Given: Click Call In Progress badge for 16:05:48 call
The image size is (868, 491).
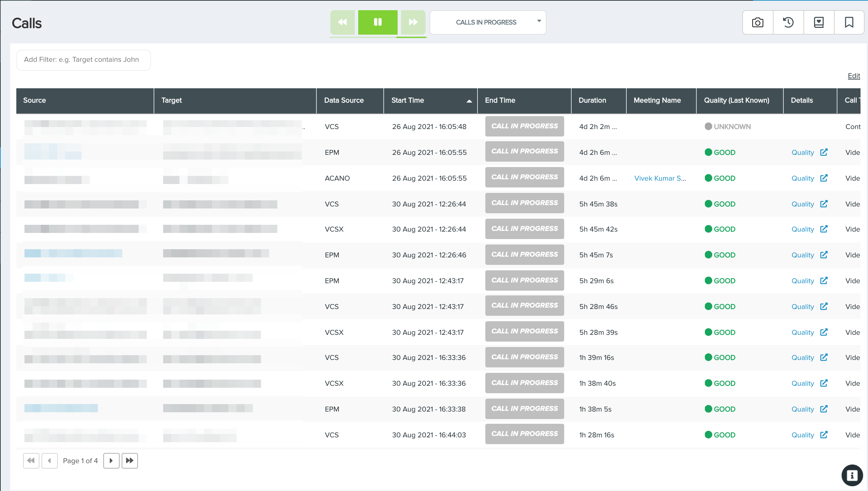Looking at the screenshot, I should 524,126.
